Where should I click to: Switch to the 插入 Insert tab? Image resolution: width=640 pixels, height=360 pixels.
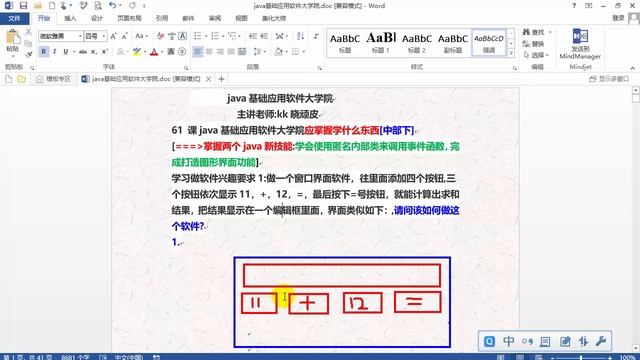coord(70,18)
